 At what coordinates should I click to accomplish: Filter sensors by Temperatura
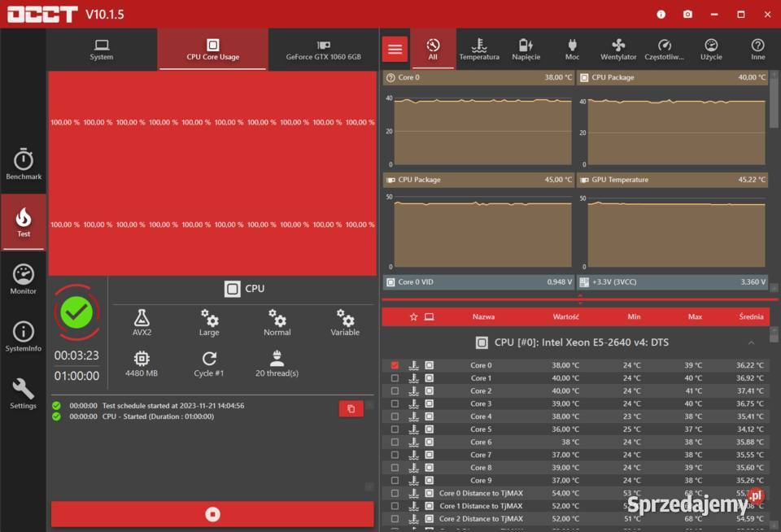[479, 50]
